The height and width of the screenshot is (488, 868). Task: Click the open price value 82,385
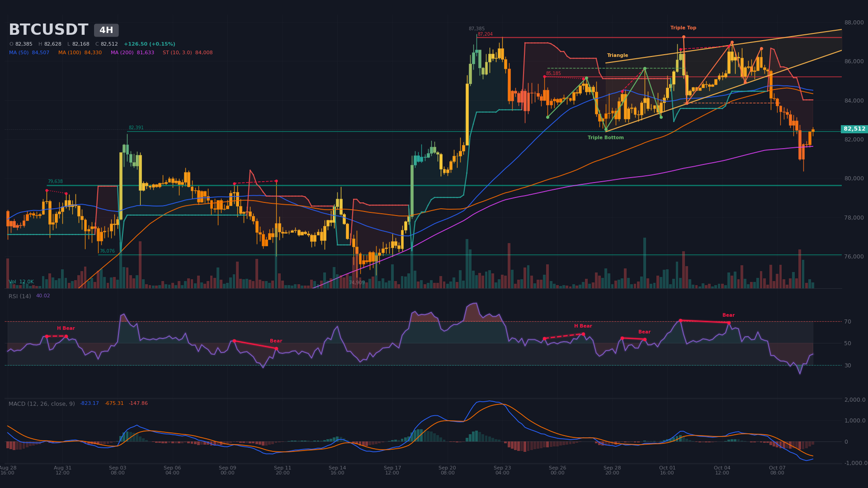tap(24, 44)
